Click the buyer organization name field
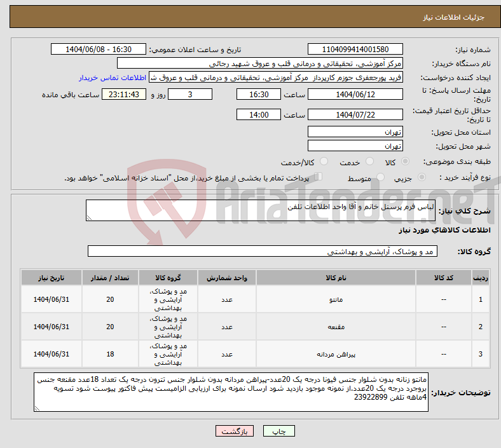 pyautogui.click(x=260, y=63)
